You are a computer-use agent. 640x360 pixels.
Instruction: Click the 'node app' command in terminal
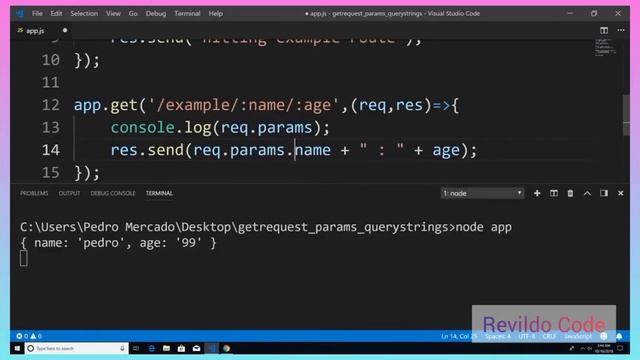(x=484, y=227)
